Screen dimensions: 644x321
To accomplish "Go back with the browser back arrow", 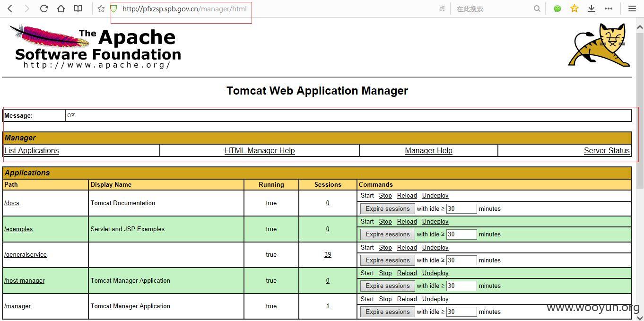I will click(x=10, y=9).
